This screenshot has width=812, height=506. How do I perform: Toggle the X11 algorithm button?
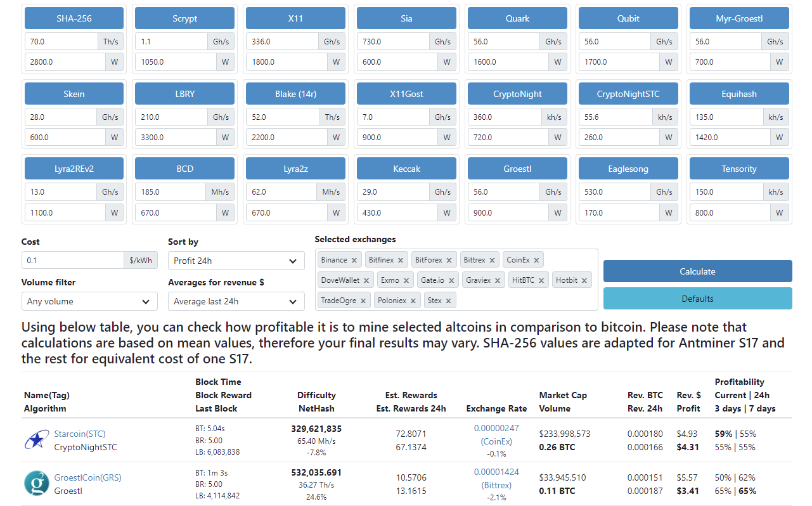(295, 18)
